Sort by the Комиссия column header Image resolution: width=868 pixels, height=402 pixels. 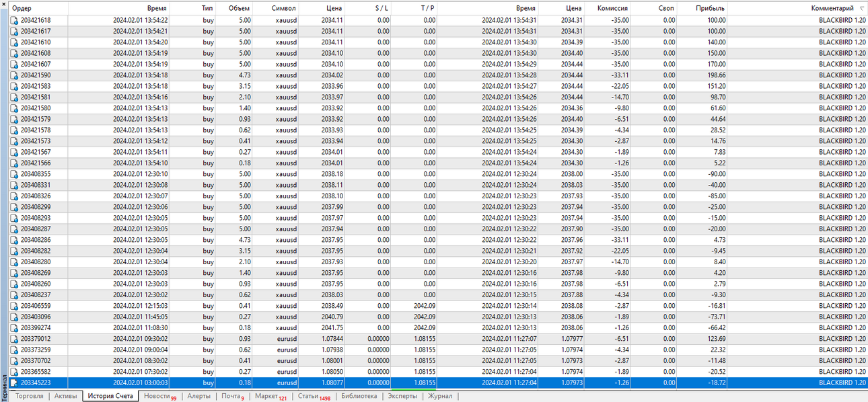[613, 8]
